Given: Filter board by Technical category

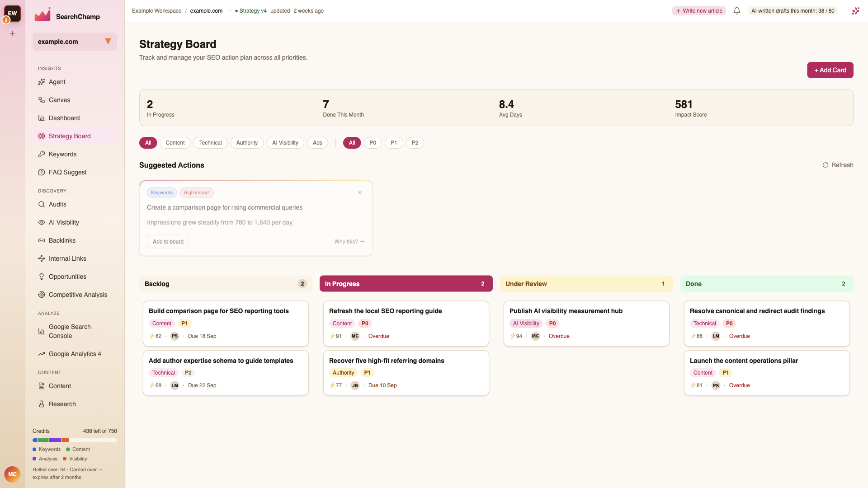Looking at the screenshot, I should (210, 143).
